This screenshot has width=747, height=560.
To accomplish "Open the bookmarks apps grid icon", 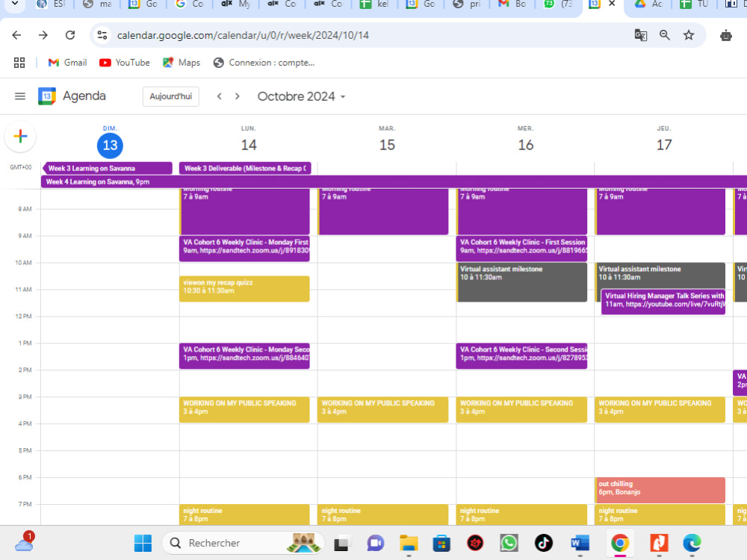I will coord(19,63).
